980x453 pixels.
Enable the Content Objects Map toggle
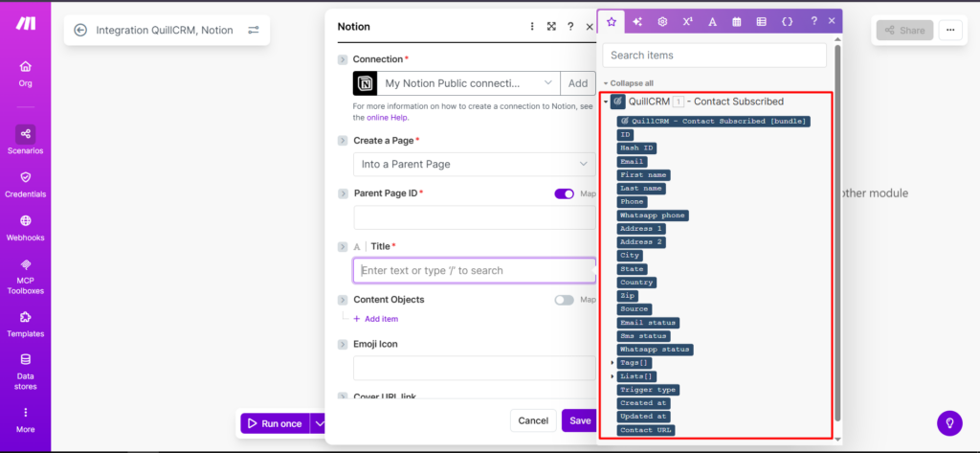pyautogui.click(x=564, y=300)
